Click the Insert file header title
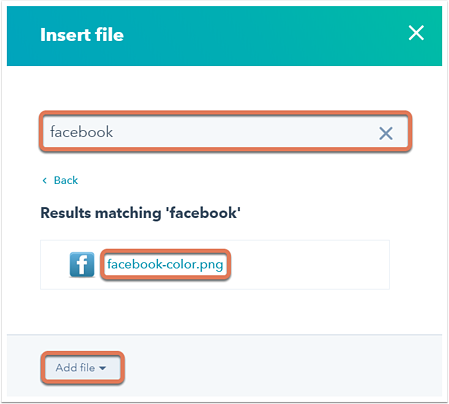The height and width of the screenshot is (404, 449). (x=82, y=35)
